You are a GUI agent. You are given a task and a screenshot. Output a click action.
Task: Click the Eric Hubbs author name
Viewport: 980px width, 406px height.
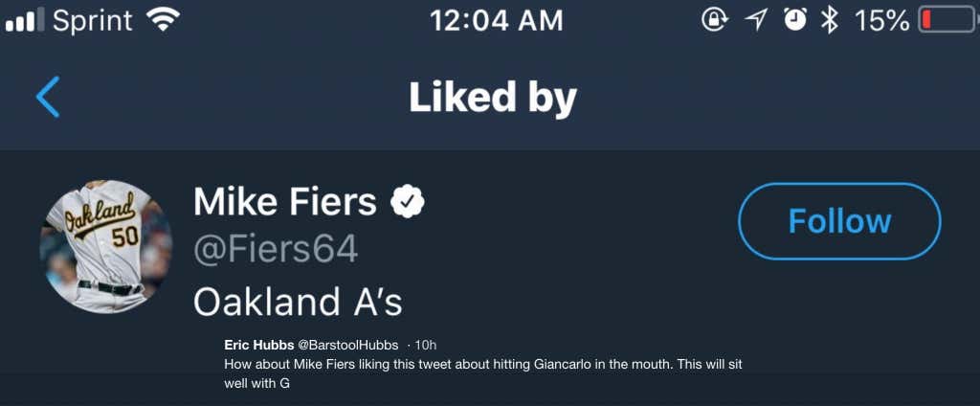[x=258, y=345]
